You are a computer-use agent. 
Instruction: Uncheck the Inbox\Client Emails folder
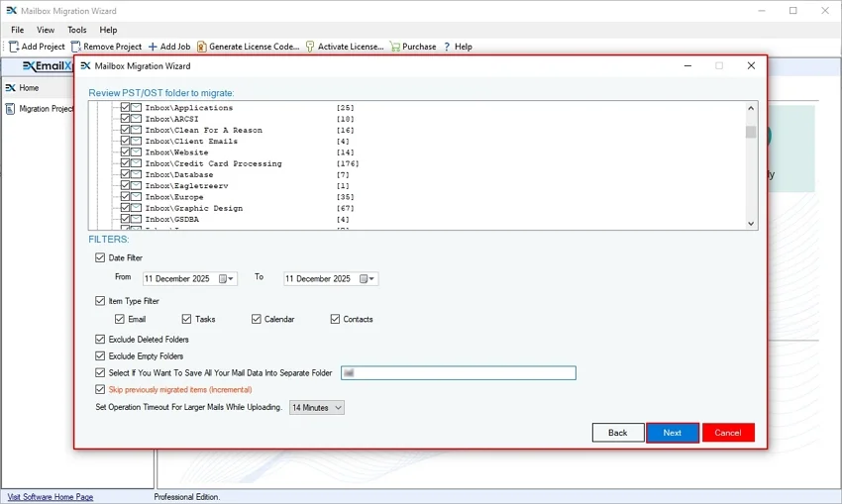click(x=125, y=141)
